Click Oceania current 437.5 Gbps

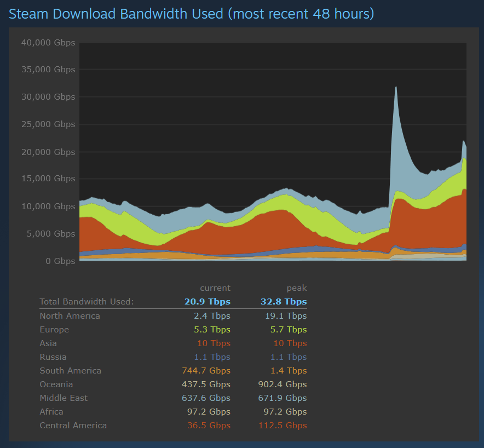[x=206, y=384]
